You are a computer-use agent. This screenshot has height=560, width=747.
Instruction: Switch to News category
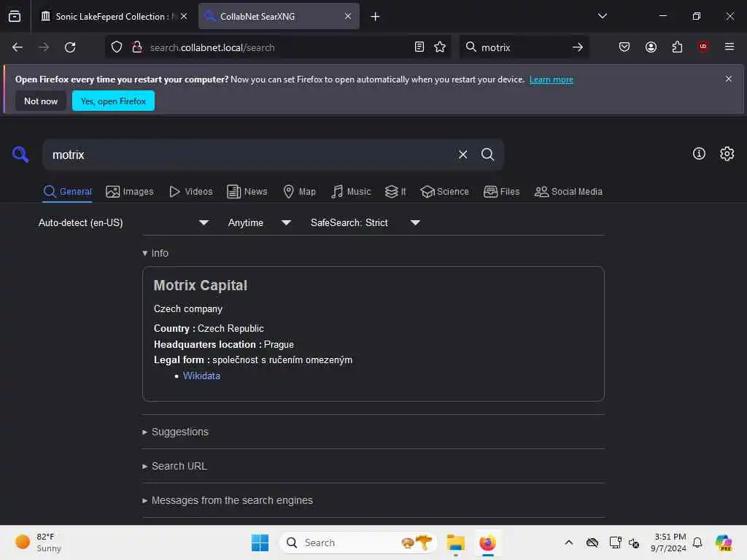pos(247,192)
